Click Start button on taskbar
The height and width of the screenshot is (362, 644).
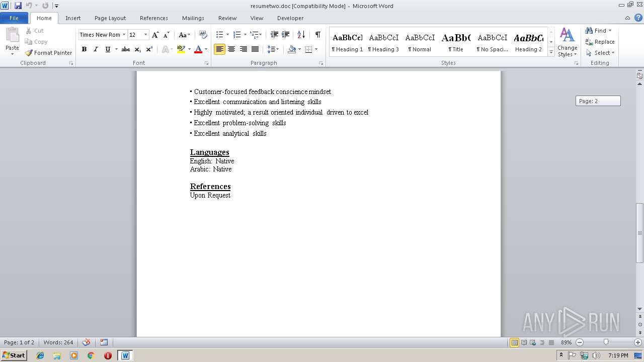(x=14, y=355)
